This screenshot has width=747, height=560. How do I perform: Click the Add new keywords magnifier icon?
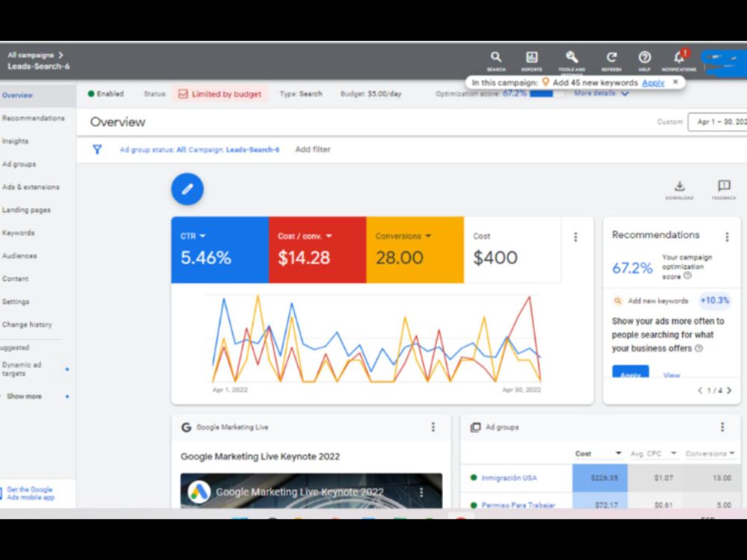pyautogui.click(x=618, y=301)
